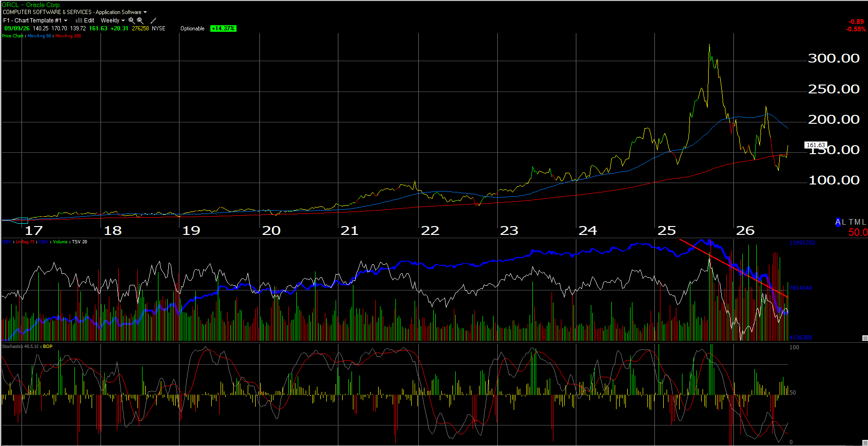This screenshot has width=868, height=446.
Task: Click the TSV 20 indicator label
Action: point(79,242)
